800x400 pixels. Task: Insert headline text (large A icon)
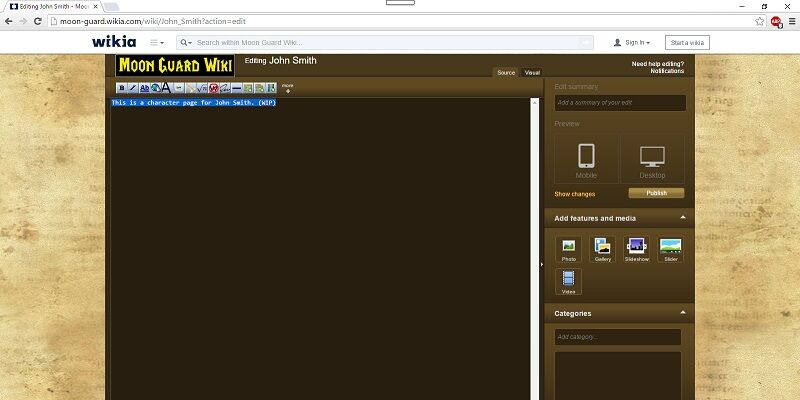point(167,88)
